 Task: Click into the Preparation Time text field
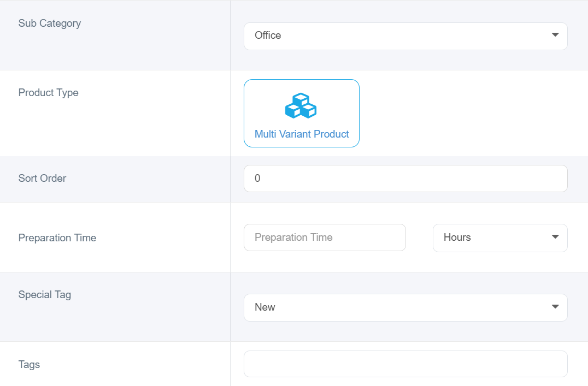point(325,237)
